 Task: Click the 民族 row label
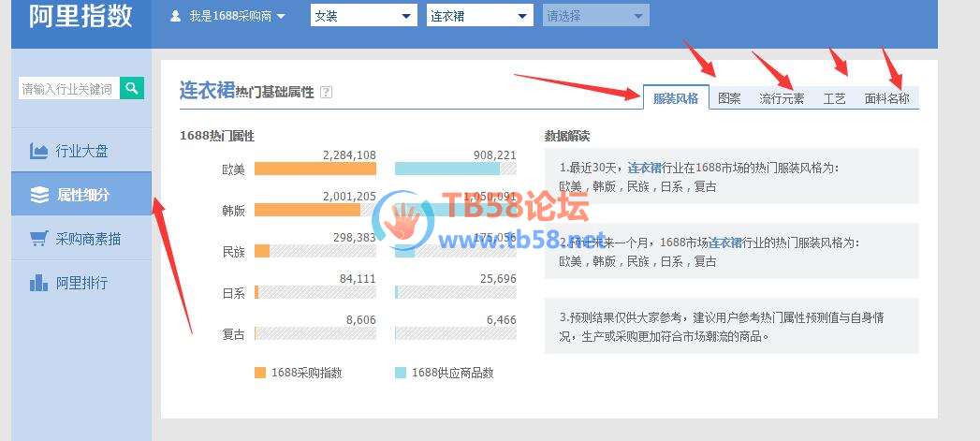tap(233, 252)
